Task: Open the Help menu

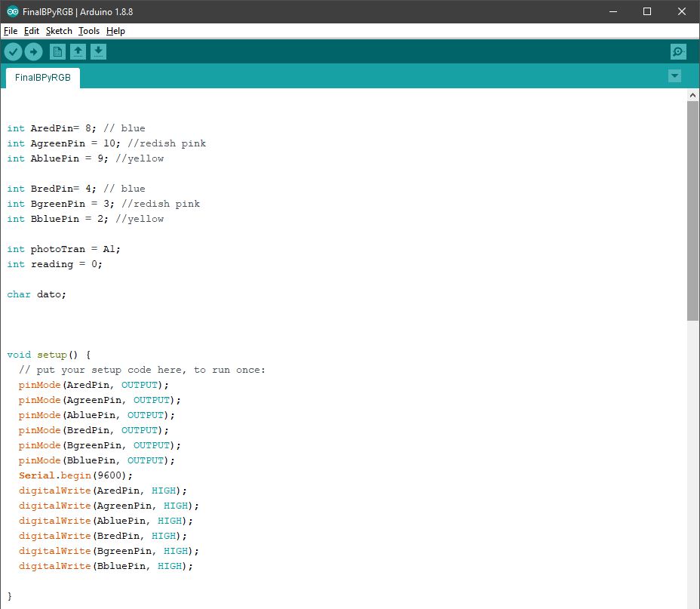Action: [x=115, y=31]
